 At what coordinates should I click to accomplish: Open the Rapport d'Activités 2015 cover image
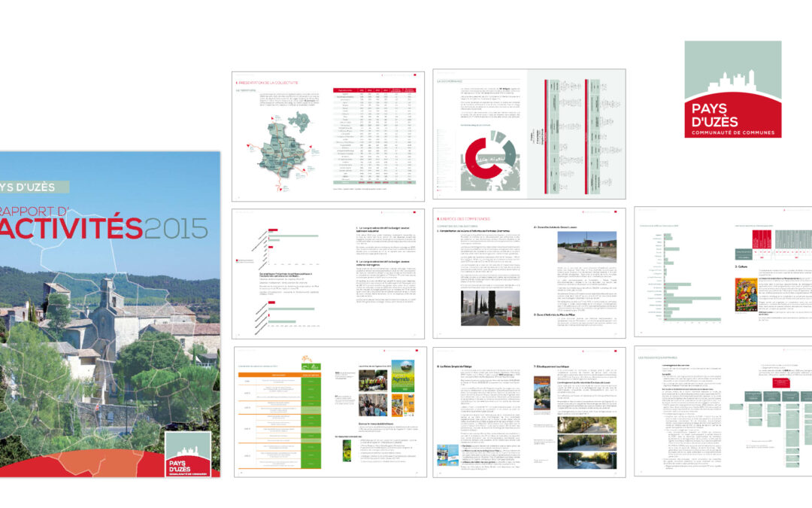110,314
